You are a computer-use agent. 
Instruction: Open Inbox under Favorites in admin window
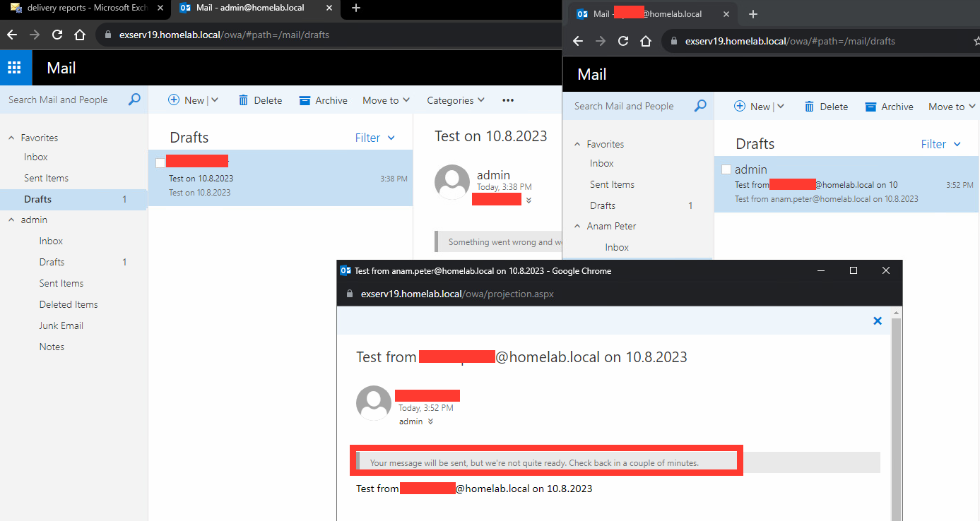(x=36, y=157)
